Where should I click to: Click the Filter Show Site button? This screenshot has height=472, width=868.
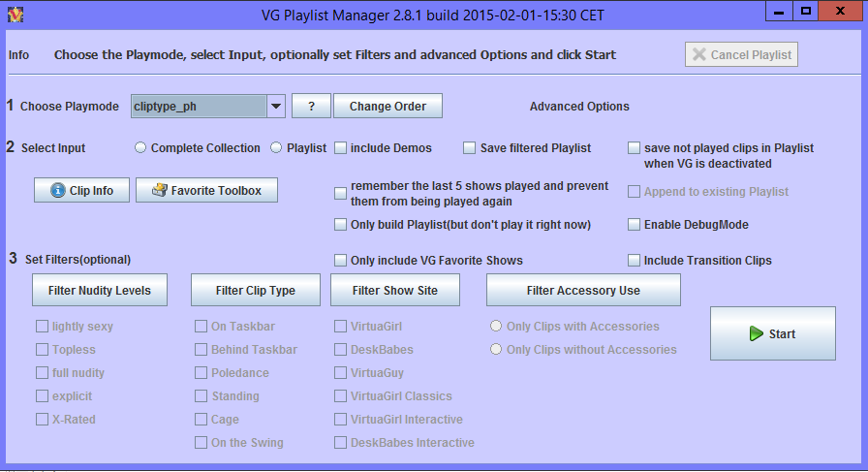pos(393,290)
